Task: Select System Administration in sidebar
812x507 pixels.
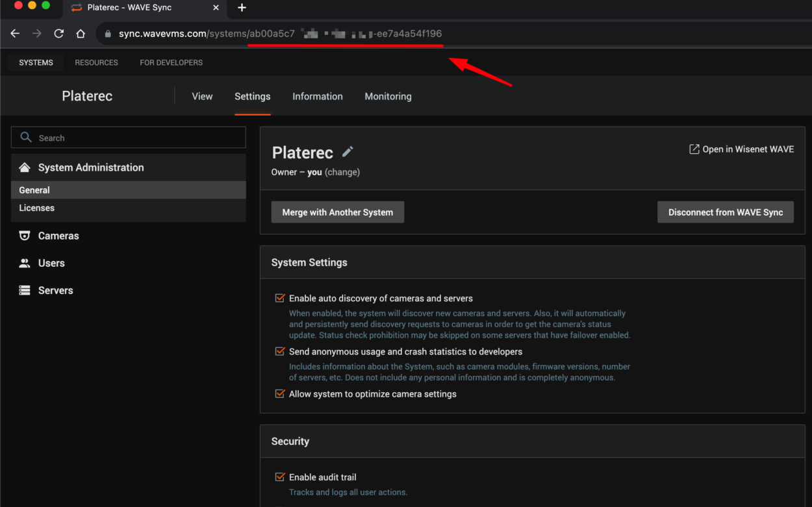Action: point(129,167)
